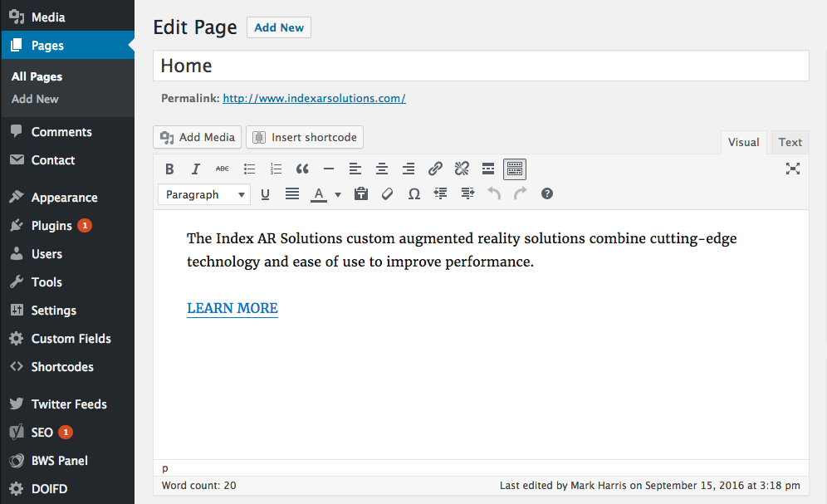This screenshot has height=504, width=827.
Task: Open the Shortcodes menu
Action: tap(67, 367)
